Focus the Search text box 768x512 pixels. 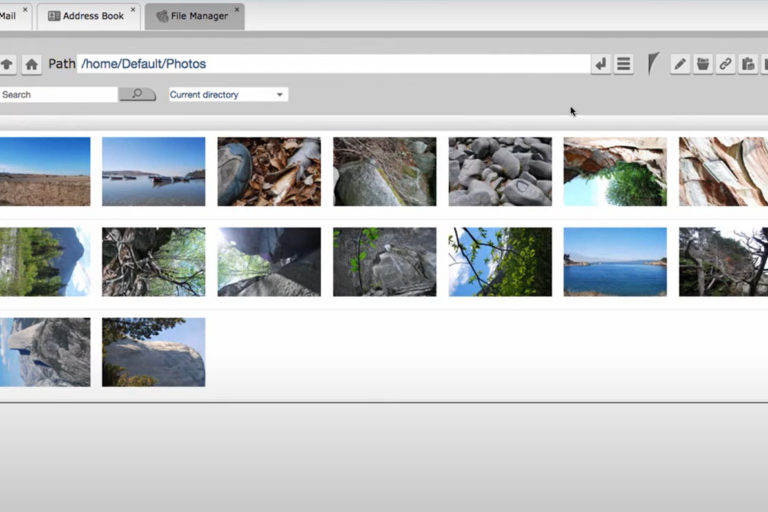point(58,94)
